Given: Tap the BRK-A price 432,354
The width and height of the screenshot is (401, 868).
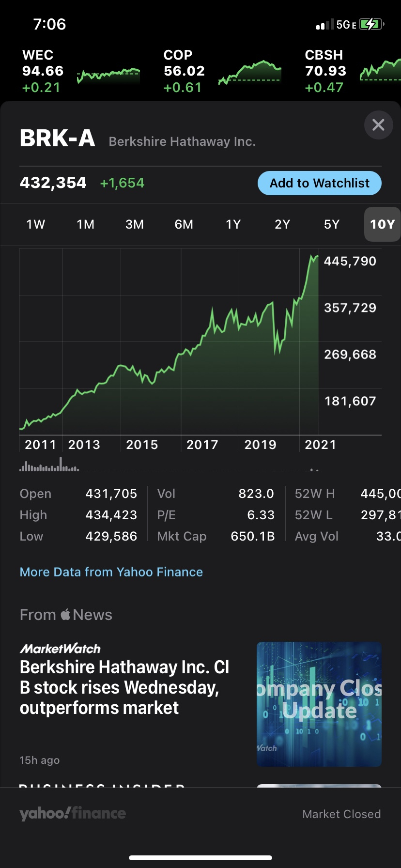Looking at the screenshot, I should (x=53, y=183).
